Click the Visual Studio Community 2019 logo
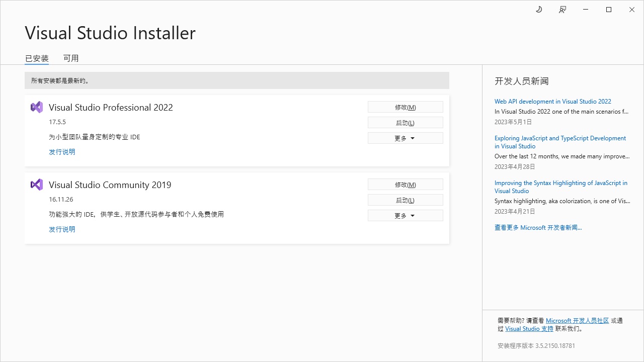644x362 pixels. click(x=37, y=185)
